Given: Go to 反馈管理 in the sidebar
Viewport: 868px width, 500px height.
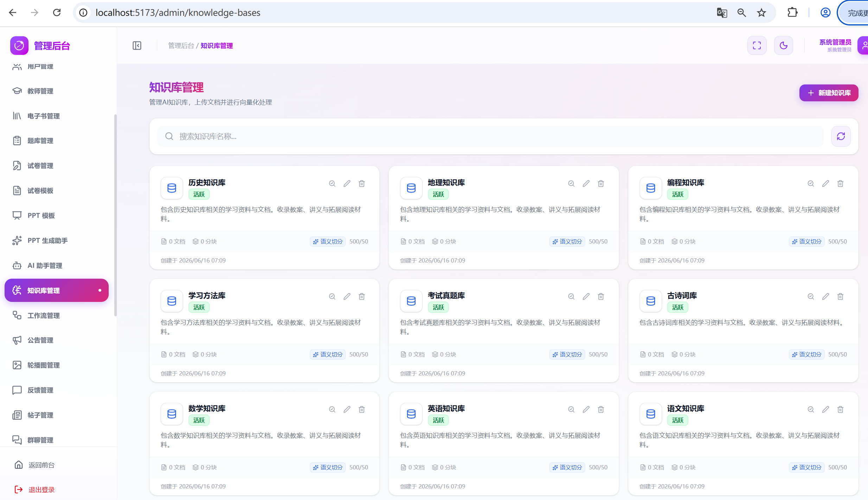Looking at the screenshot, I should [56, 390].
